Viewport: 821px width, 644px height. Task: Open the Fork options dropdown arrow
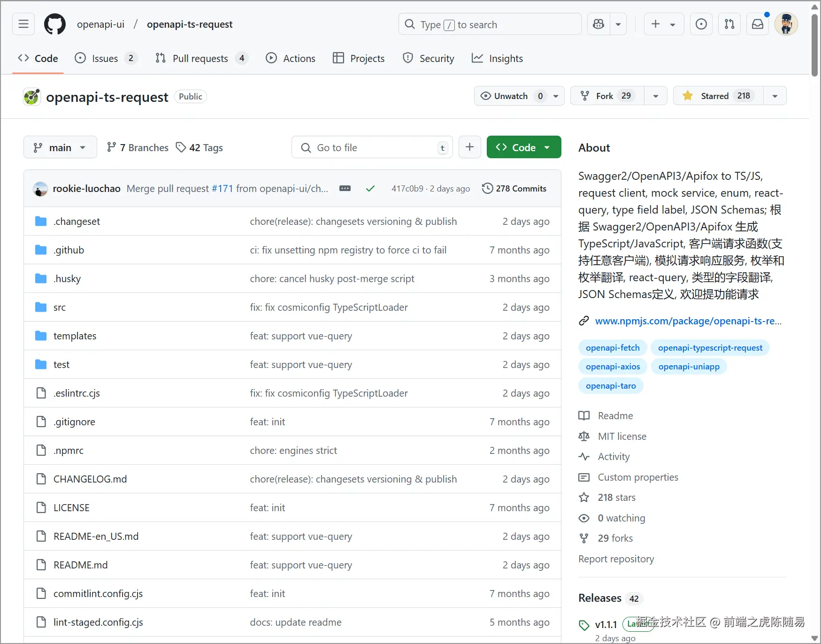656,96
